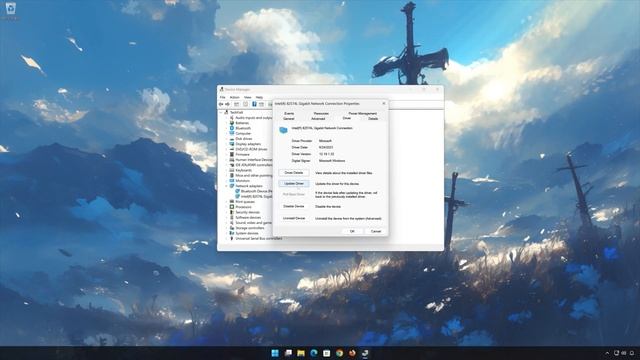Click the Uninstall Device button
640x360 pixels.
click(294, 218)
